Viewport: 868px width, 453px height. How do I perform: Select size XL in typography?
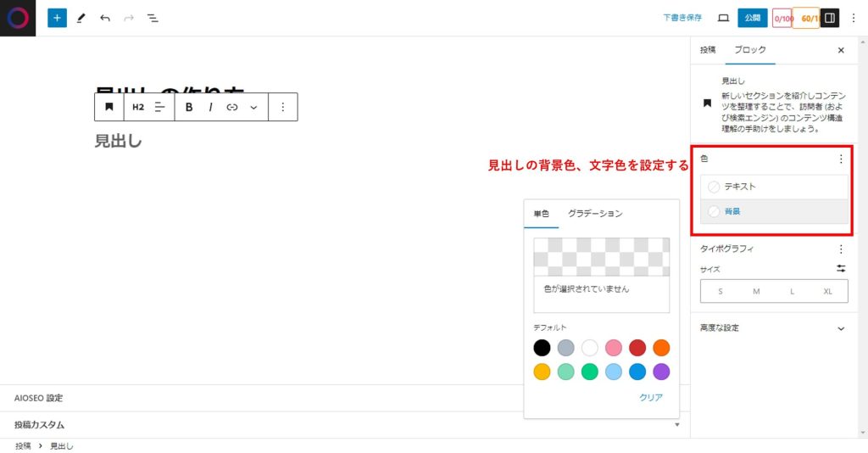(x=828, y=291)
